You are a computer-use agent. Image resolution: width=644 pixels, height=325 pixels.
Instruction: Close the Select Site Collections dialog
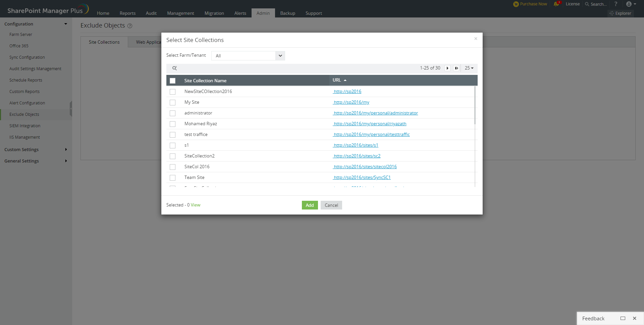476,39
